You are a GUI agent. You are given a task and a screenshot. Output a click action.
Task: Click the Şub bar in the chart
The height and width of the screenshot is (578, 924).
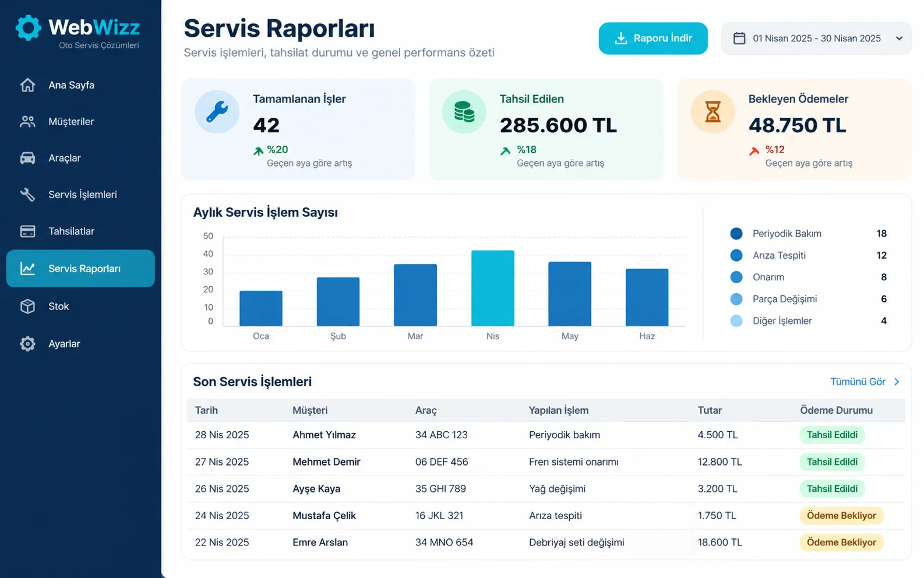pos(338,302)
